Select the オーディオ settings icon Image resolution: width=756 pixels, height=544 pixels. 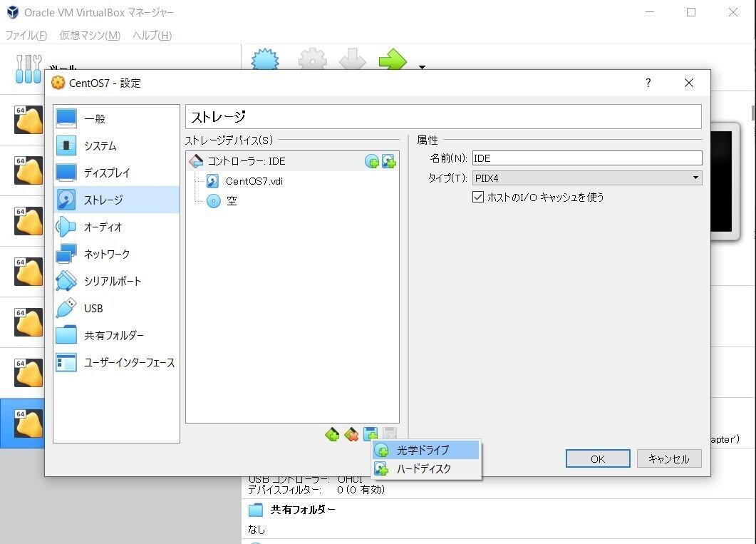pos(65,227)
